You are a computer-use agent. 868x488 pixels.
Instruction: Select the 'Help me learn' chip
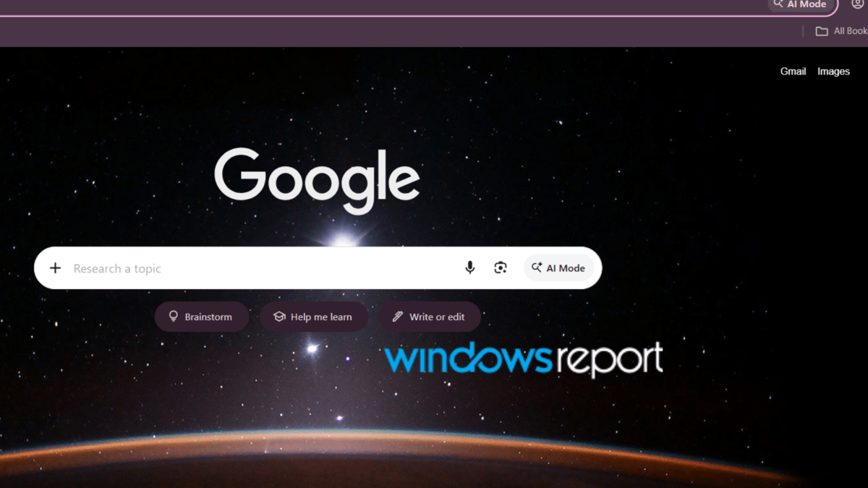tap(314, 317)
